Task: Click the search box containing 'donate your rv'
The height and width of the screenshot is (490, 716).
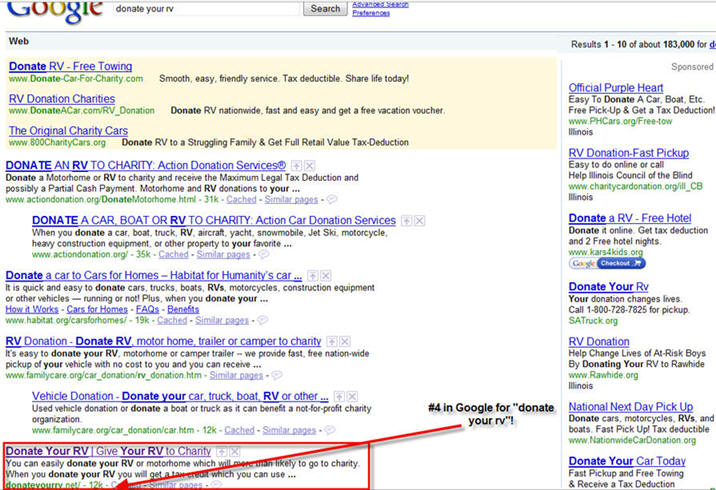Action: (206, 8)
